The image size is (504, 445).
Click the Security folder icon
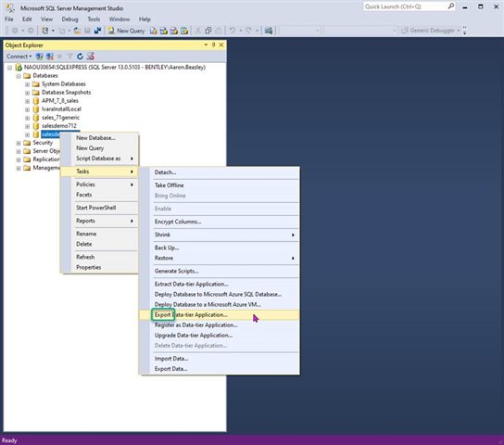click(x=27, y=143)
